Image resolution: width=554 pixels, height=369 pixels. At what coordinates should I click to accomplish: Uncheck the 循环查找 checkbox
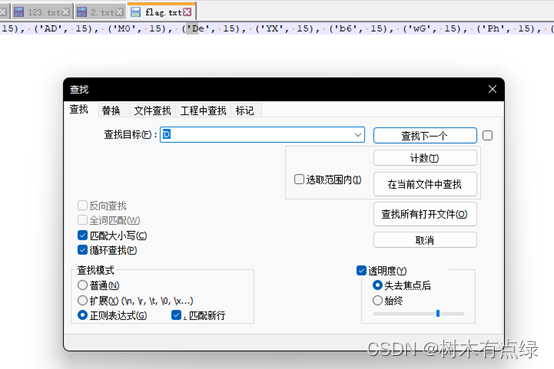point(82,250)
